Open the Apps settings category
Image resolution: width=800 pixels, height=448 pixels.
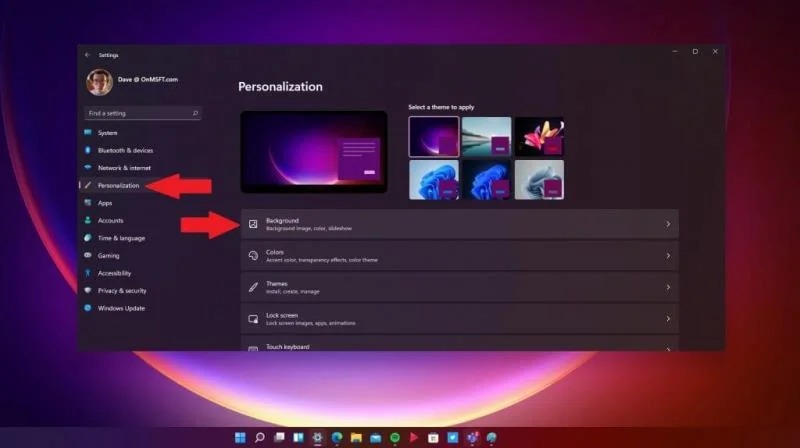pyautogui.click(x=105, y=203)
